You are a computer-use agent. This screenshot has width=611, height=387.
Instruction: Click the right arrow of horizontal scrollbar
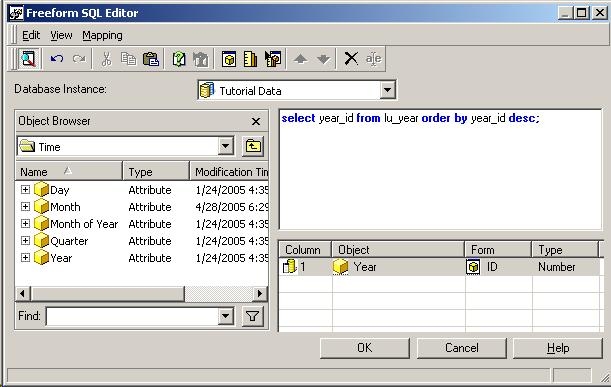pyautogui.click(x=260, y=293)
